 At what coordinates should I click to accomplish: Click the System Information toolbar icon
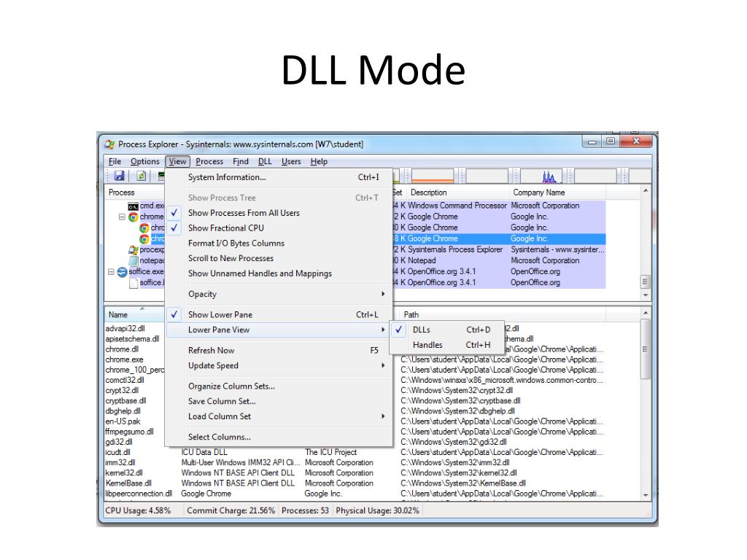(161, 176)
